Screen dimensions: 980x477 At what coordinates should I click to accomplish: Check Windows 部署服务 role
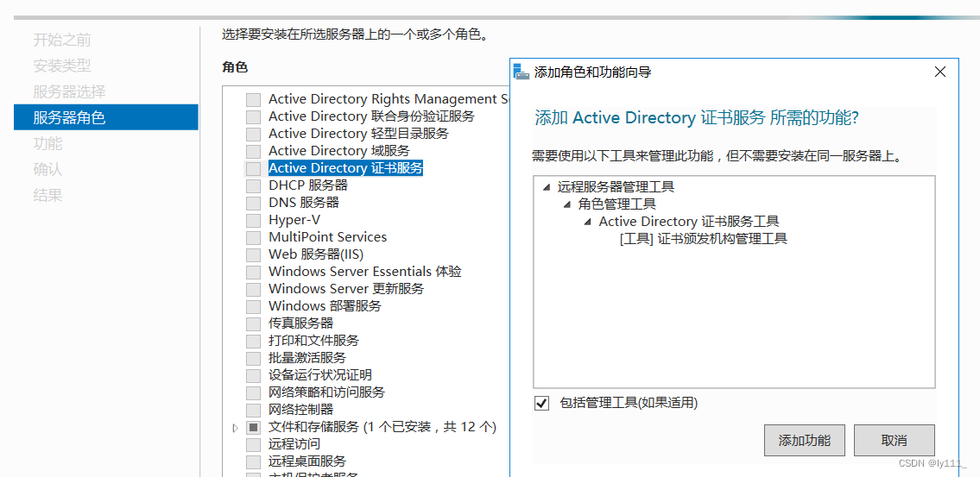coord(253,306)
